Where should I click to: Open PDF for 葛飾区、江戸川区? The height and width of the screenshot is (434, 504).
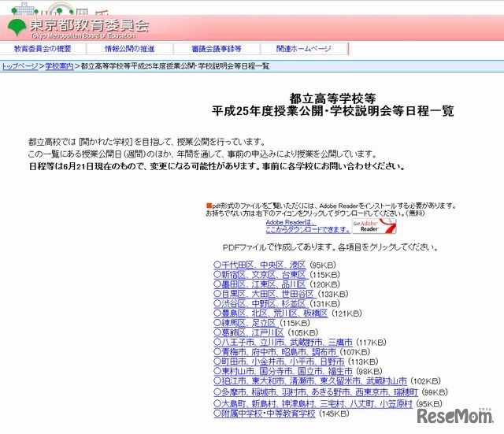[x=249, y=332]
